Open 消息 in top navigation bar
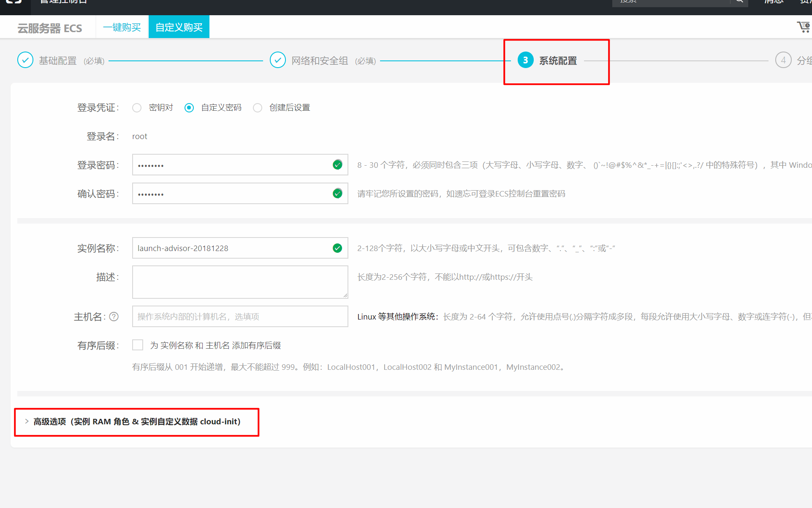 [x=774, y=2]
